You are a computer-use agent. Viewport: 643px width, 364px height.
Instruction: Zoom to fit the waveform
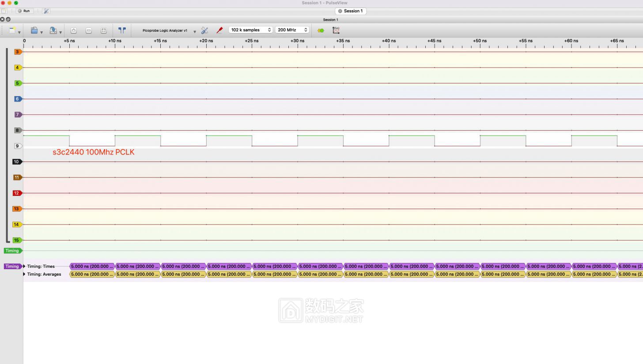click(x=104, y=30)
